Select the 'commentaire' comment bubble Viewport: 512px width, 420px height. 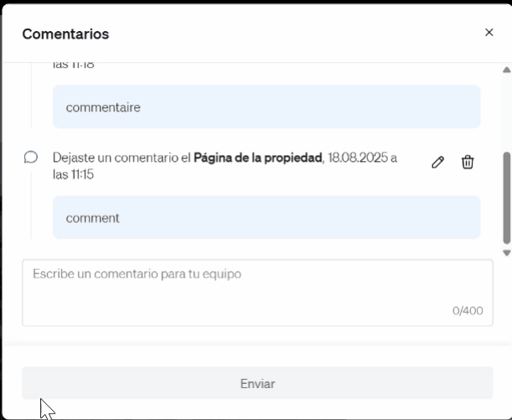(x=266, y=107)
